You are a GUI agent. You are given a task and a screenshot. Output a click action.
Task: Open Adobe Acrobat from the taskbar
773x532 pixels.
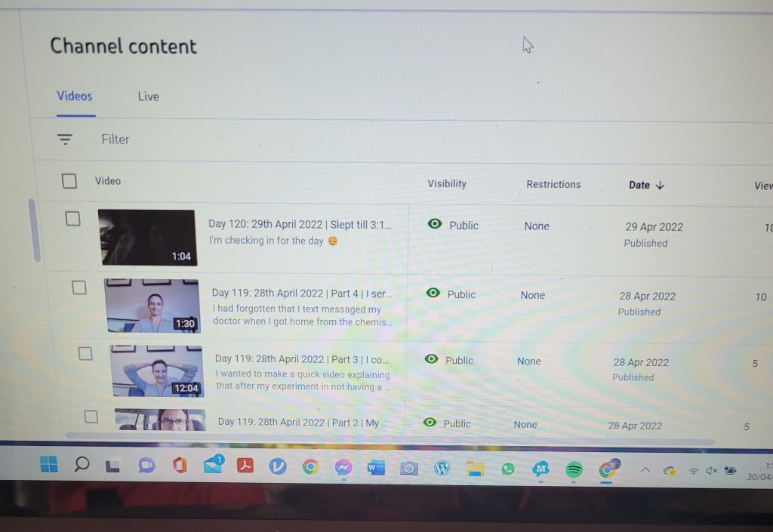click(245, 468)
